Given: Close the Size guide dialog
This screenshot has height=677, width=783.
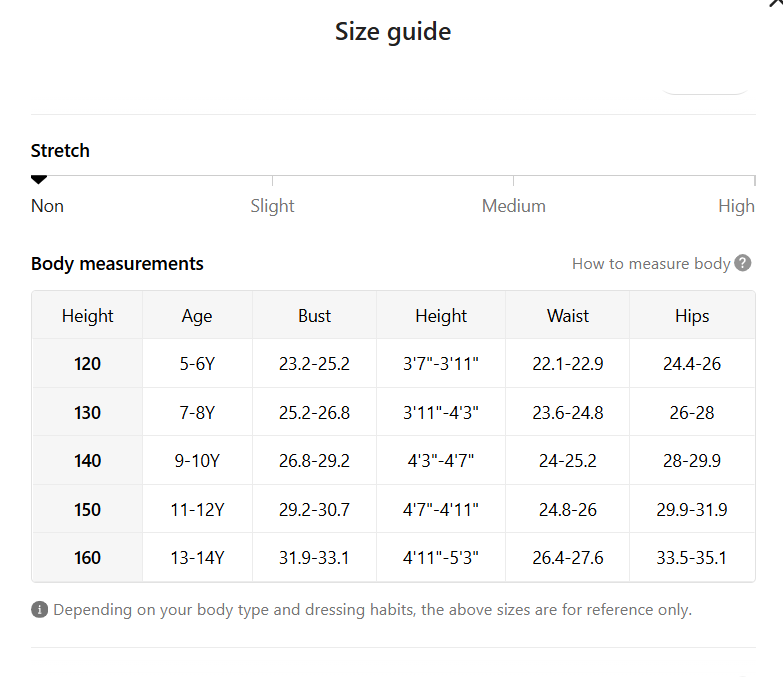Looking at the screenshot, I should tap(777, 2).
